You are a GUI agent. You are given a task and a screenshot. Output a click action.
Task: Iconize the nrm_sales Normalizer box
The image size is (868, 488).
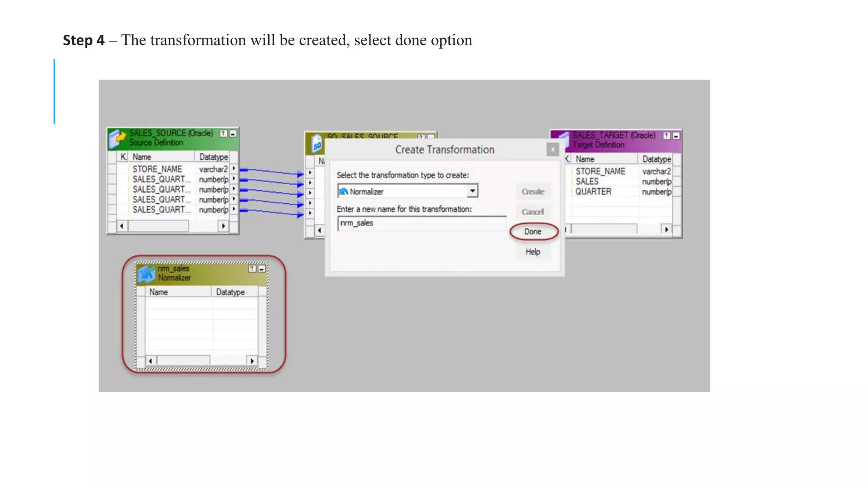[262, 269]
